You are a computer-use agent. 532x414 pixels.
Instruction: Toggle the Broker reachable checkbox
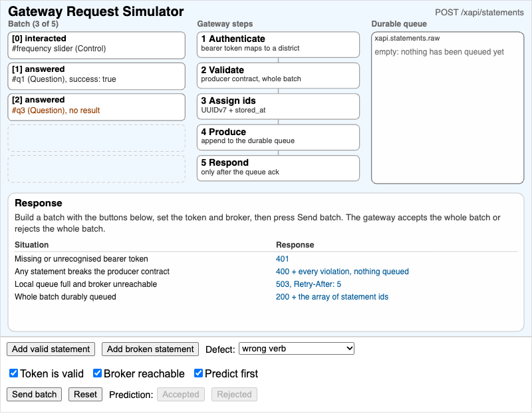click(x=97, y=373)
